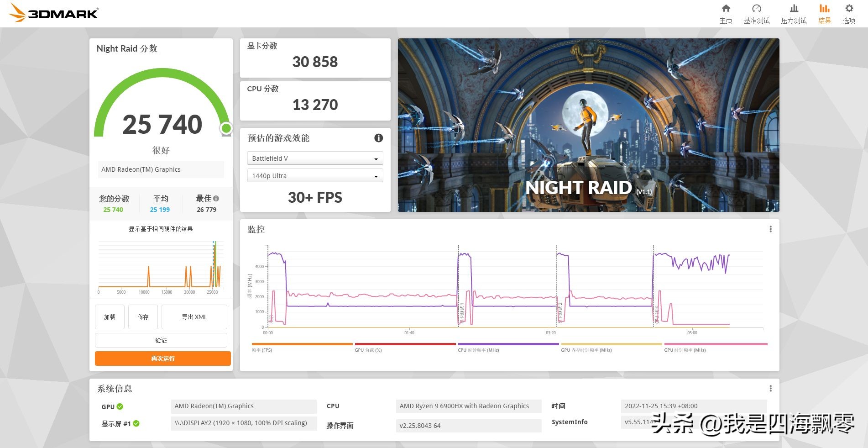
Task: Click the 保存 save button
Action: pos(143,317)
